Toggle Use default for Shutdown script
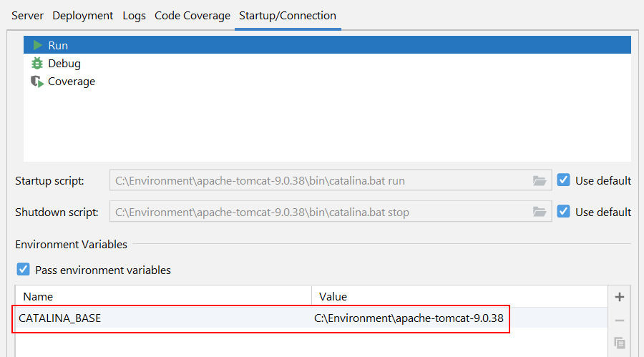Image resolution: width=644 pixels, height=357 pixels. (x=564, y=212)
